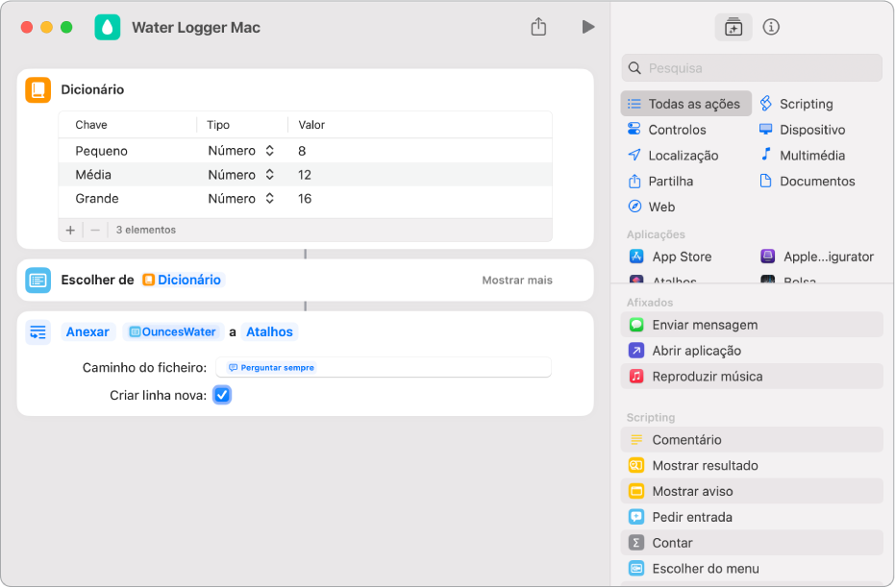Screen dimensions: 895x588
Task: Remove dictionary element with minus button
Action: (x=95, y=230)
